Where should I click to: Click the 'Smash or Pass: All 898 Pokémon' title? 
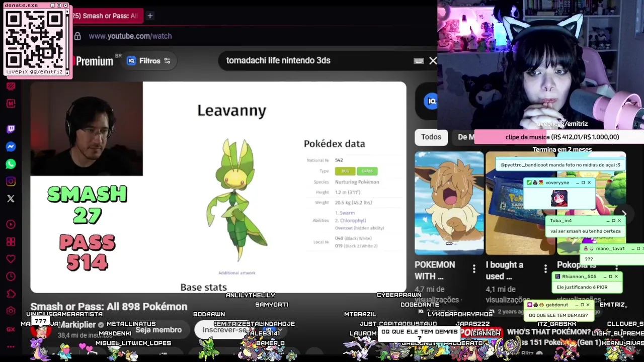(109, 307)
